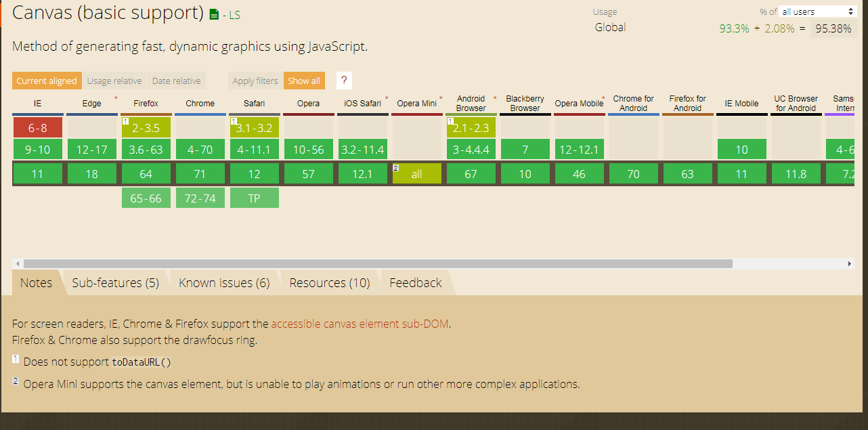Select Current aligned view mode

click(47, 81)
